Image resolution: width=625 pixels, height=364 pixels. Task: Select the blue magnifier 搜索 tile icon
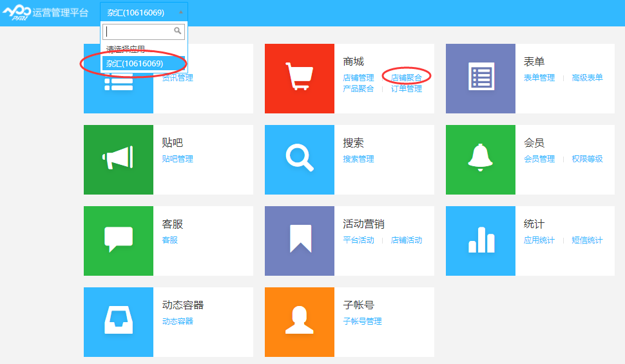(x=299, y=160)
